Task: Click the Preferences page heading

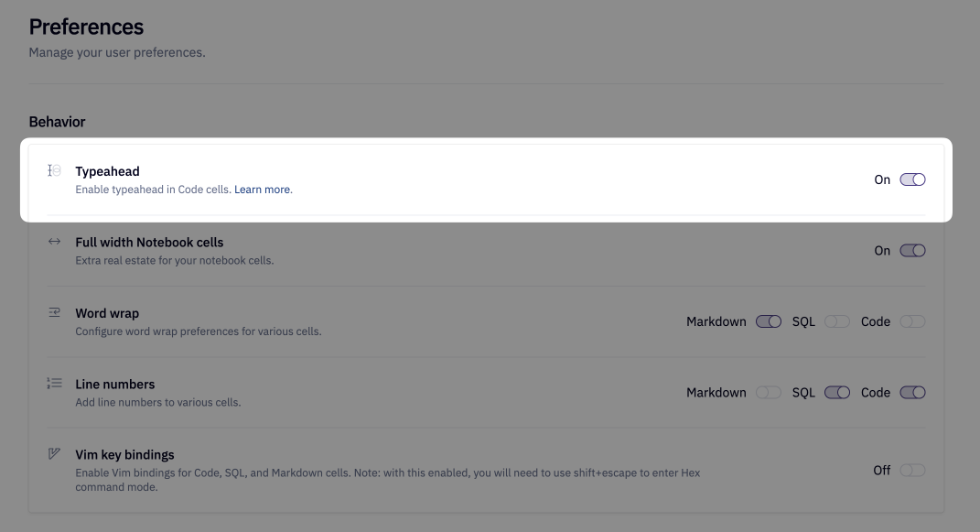Action: point(86,27)
